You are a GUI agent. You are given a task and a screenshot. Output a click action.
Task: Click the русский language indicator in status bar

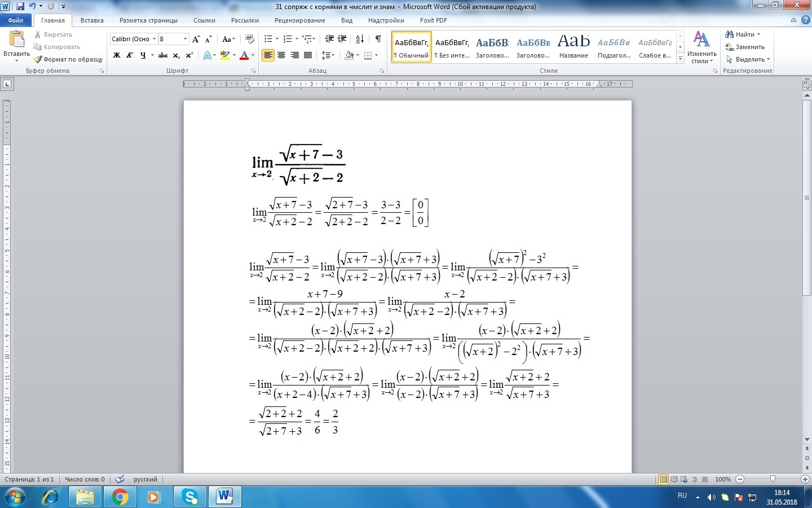tap(145, 479)
